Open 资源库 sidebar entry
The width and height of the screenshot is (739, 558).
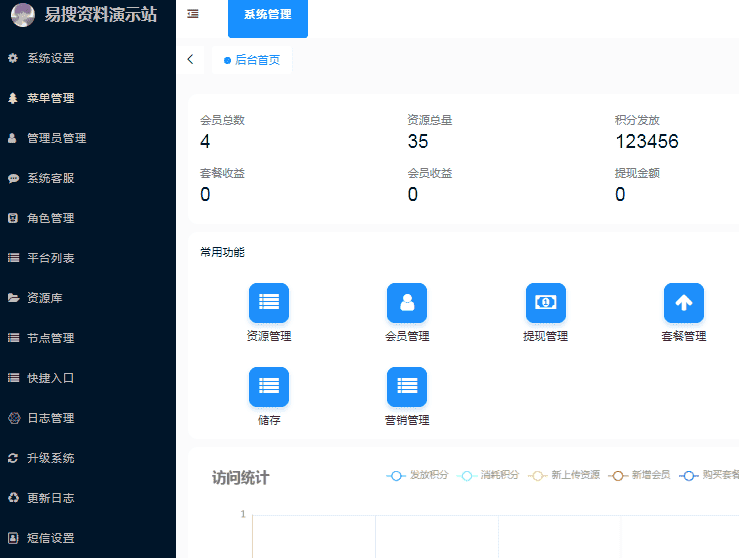point(45,298)
